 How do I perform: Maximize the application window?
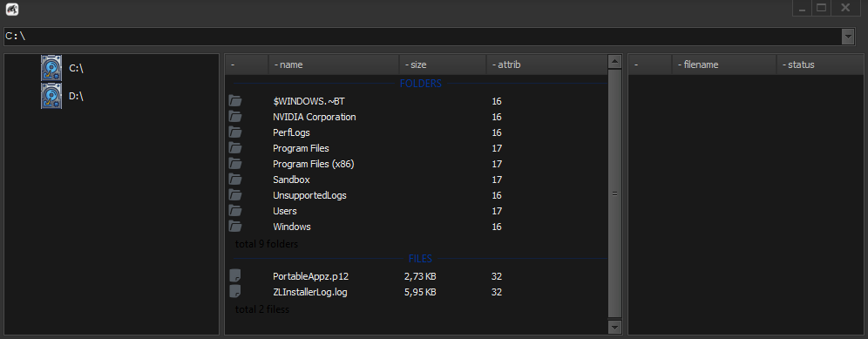pyautogui.click(x=822, y=8)
